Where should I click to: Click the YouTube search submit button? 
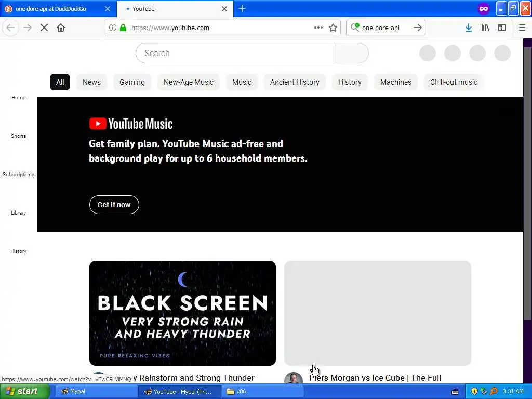[x=352, y=53]
